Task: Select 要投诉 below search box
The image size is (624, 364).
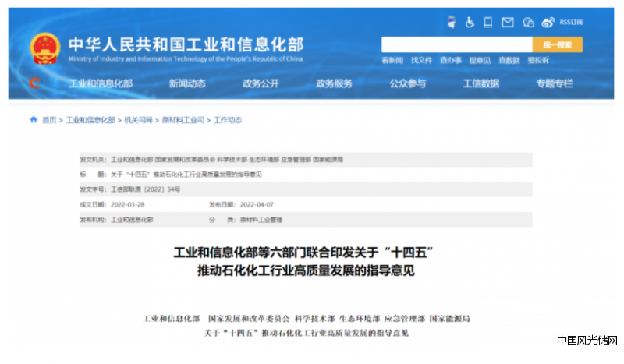Action: 538,61
